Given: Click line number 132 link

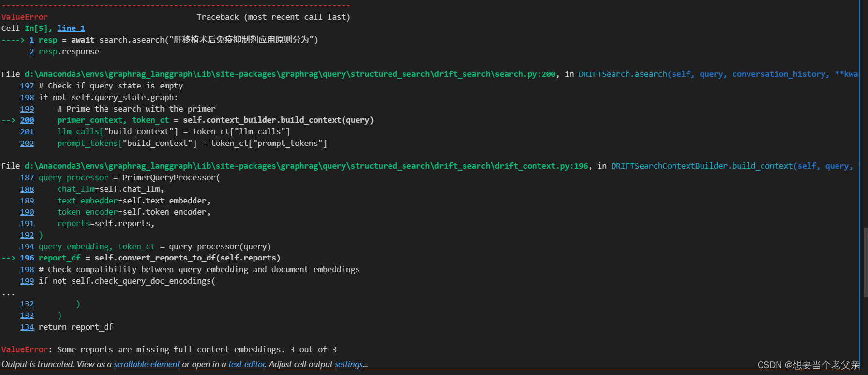Looking at the screenshot, I should (x=27, y=304).
